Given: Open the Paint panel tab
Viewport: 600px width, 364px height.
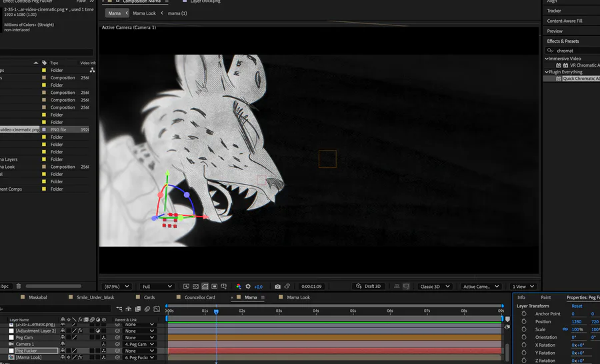Looking at the screenshot, I should point(545,297).
